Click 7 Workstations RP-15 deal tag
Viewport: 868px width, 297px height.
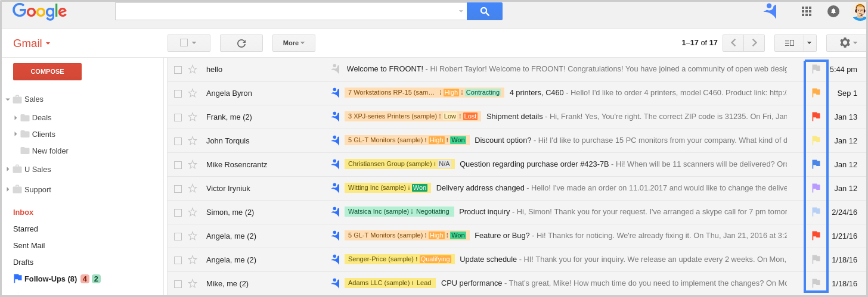point(424,93)
